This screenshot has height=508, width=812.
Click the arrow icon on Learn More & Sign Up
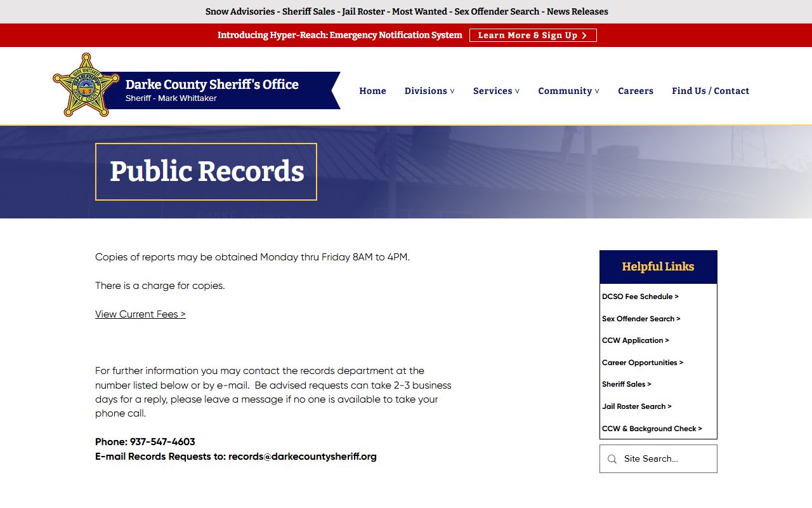click(584, 36)
